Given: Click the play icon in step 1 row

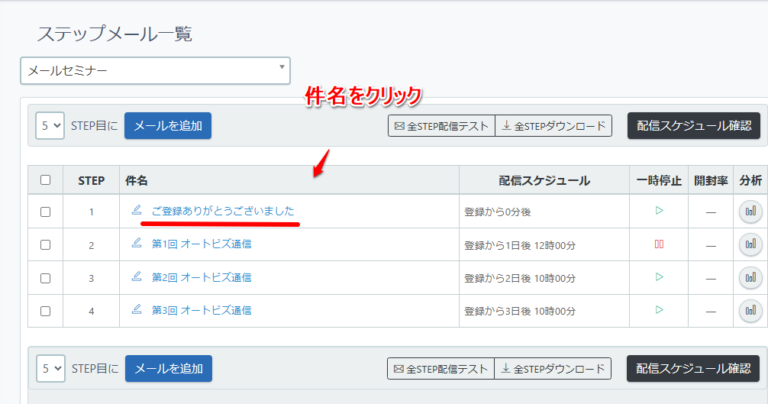Looking at the screenshot, I should [659, 211].
